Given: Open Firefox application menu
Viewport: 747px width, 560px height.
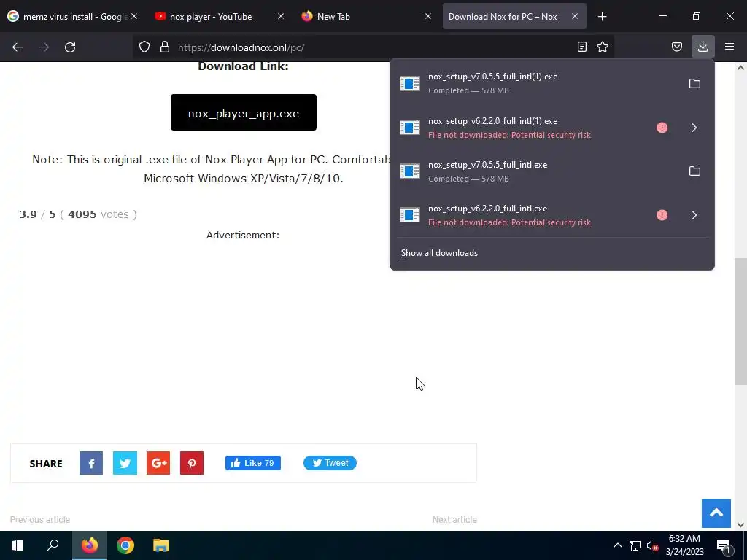Looking at the screenshot, I should coord(729,47).
